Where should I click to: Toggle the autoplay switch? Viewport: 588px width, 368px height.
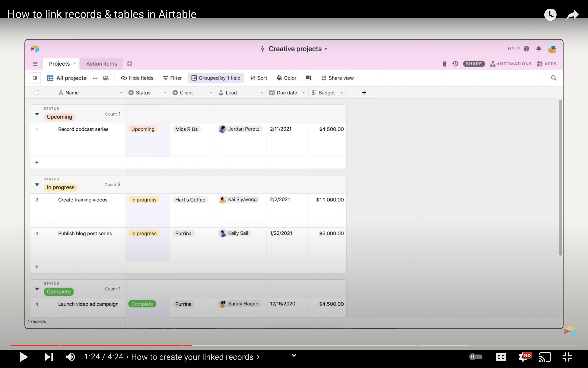pyautogui.click(x=476, y=357)
